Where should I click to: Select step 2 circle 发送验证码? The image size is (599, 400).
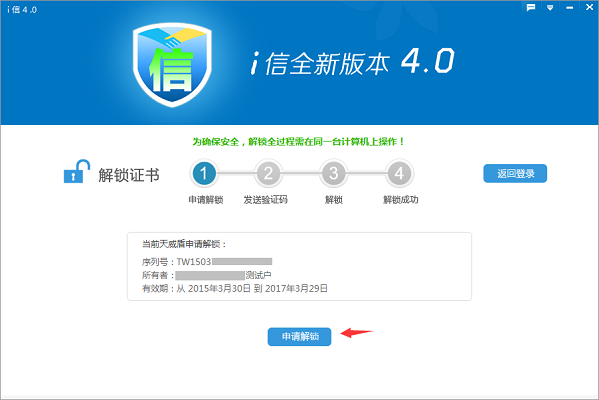pyautogui.click(x=269, y=173)
